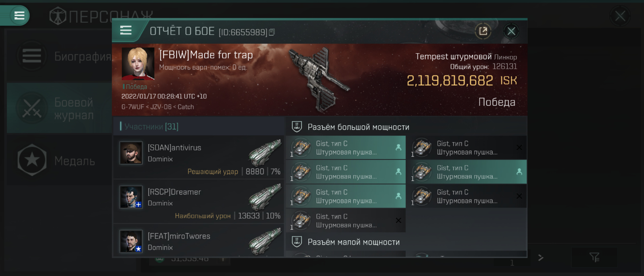The image size is (644, 276).
Task: Click the Разъём малой мощности section icon
Action: tap(297, 242)
